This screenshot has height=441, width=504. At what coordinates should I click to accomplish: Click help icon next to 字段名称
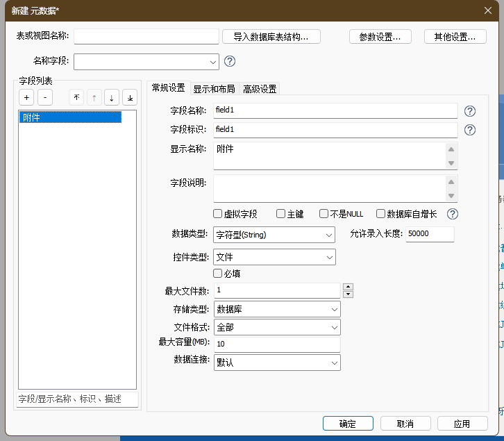pos(470,111)
